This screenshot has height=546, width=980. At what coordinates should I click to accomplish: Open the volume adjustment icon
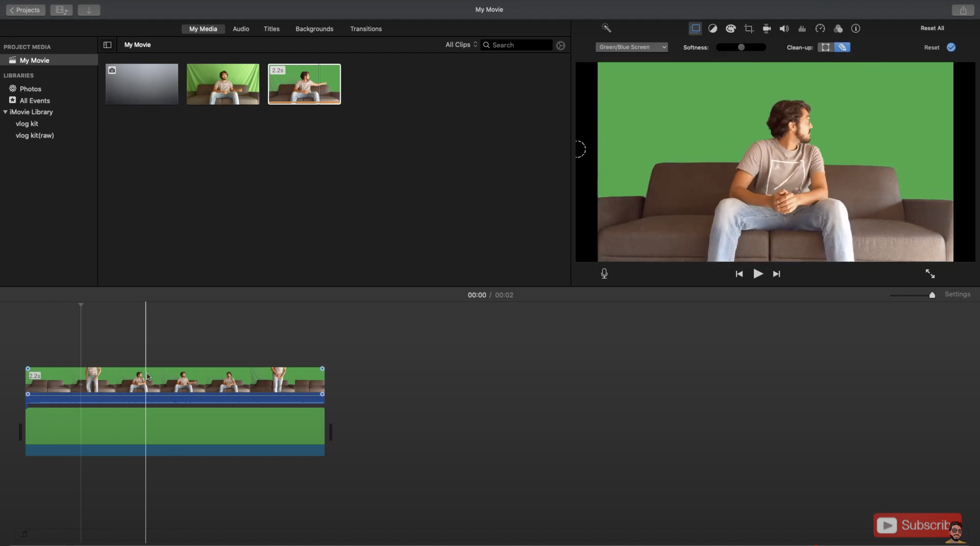tap(784, 28)
